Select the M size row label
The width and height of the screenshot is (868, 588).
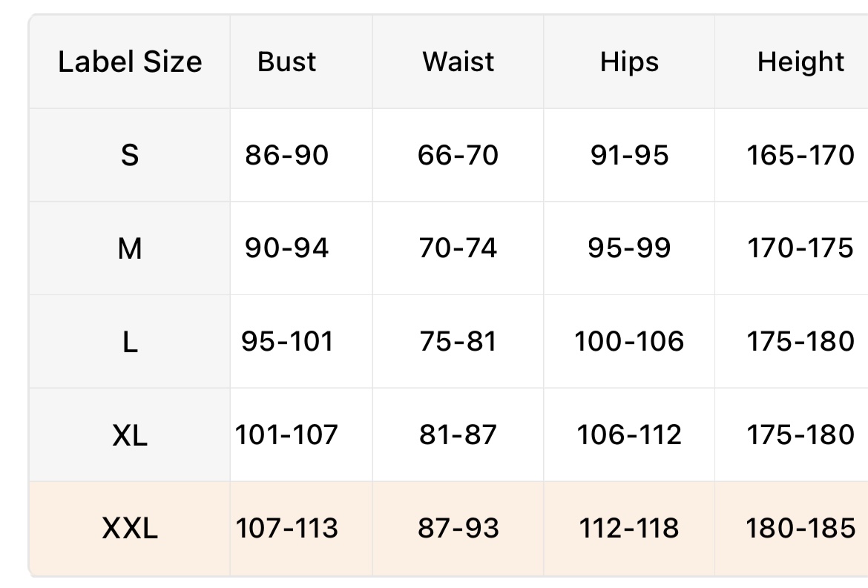pyautogui.click(x=130, y=248)
